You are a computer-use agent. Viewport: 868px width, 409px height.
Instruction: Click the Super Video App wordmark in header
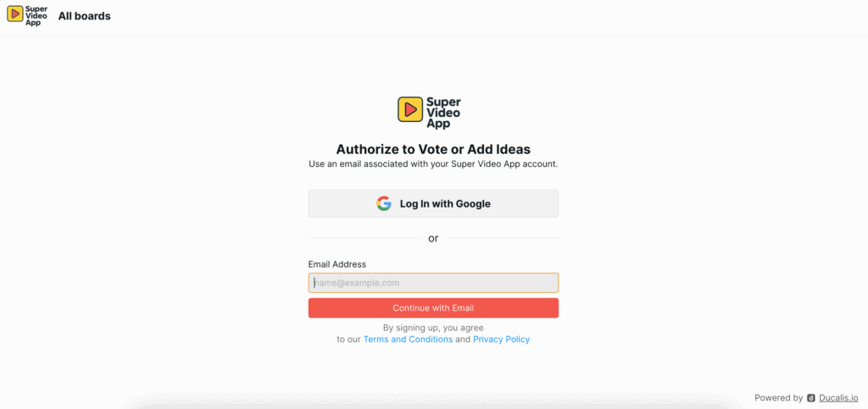tap(36, 16)
